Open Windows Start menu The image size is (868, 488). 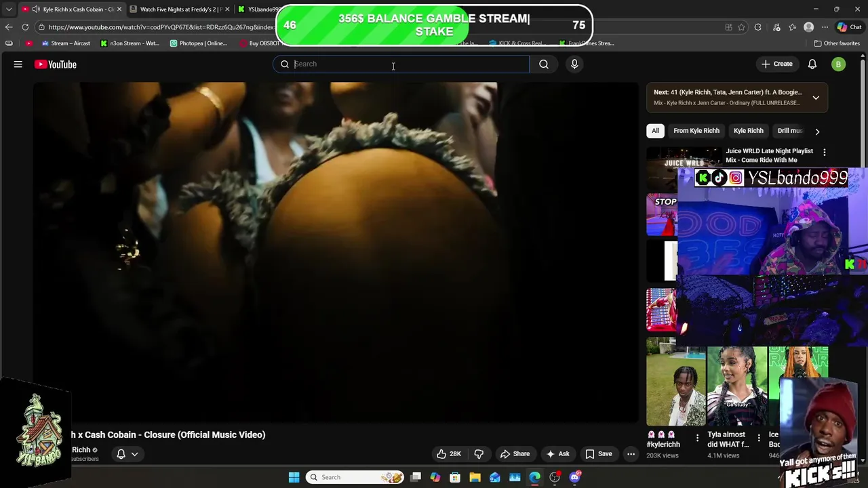(x=294, y=477)
